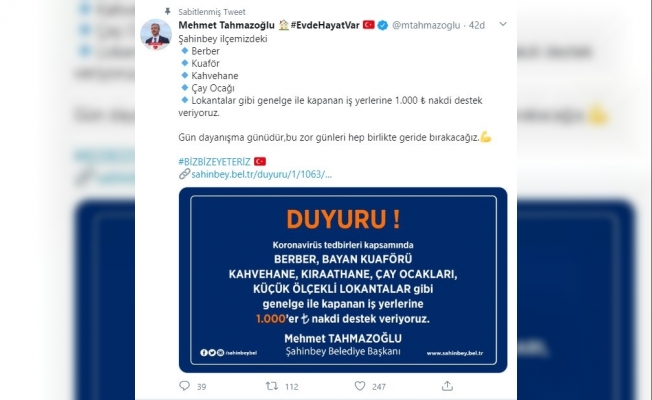Click the #EvdeHayatVar hashtag in name

tap(325, 25)
